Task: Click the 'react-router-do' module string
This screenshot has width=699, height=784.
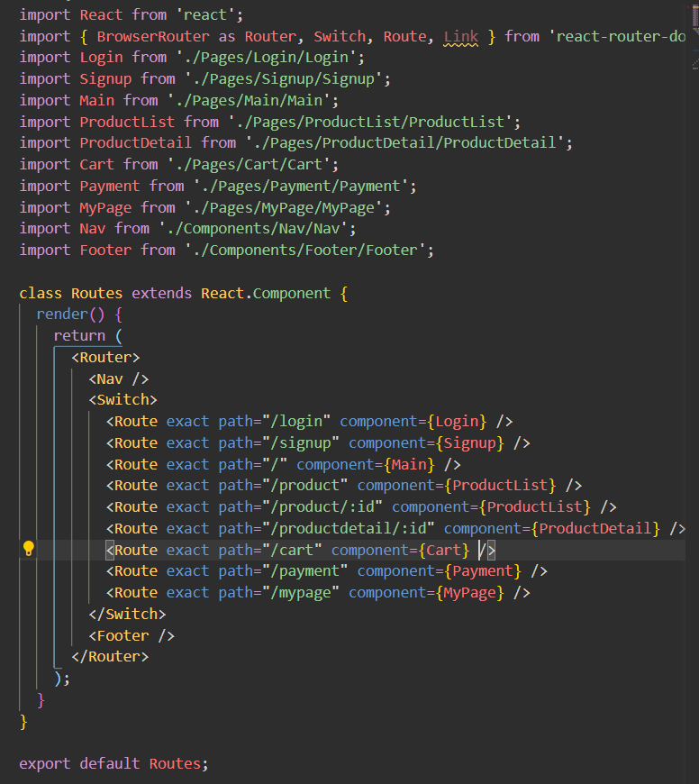Action: pos(617,37)
